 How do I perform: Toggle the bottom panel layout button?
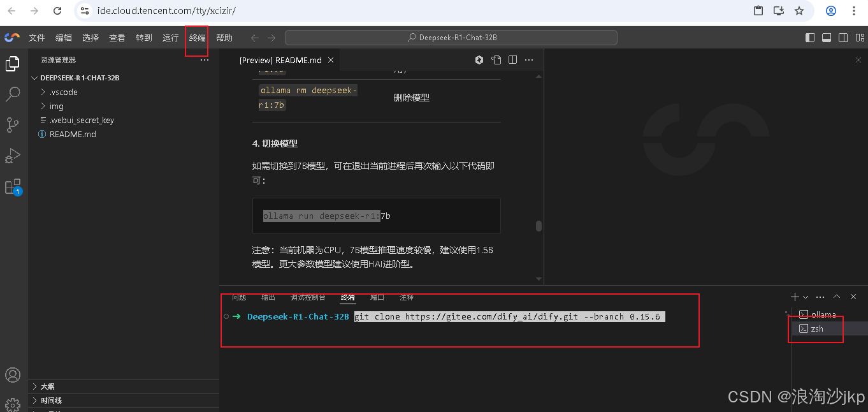click(827, 38)
